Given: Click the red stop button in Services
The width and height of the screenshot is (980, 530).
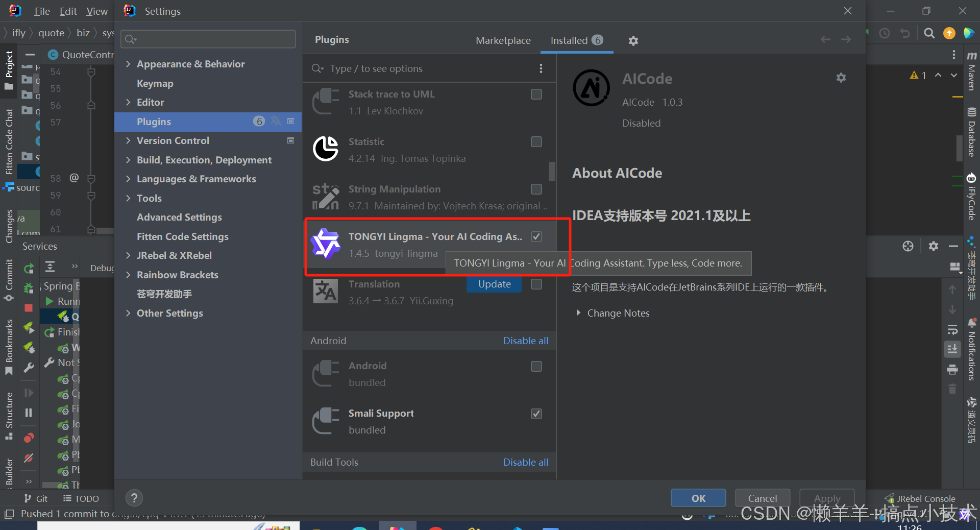Looking at the screenshot, I should pos(29,308).
